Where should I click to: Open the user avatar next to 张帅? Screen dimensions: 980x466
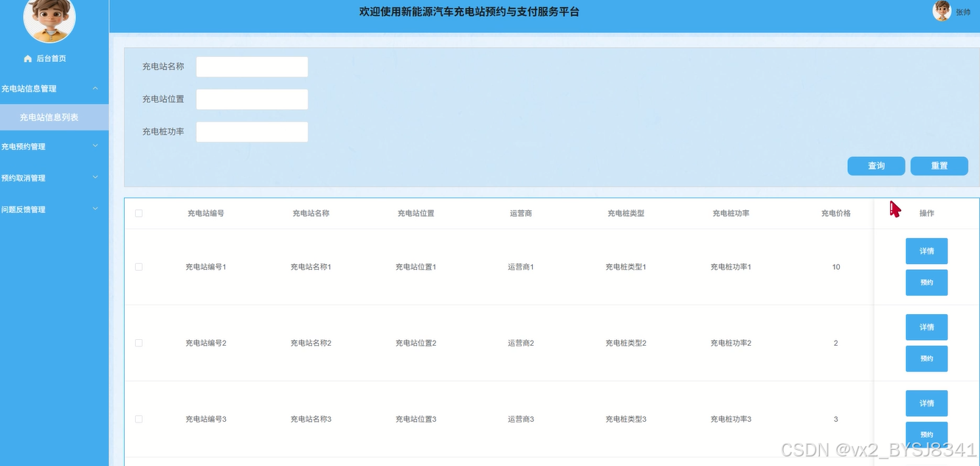point(942,11)
